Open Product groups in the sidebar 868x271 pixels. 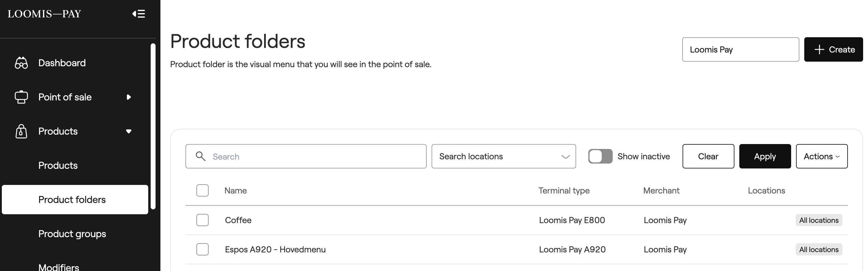point(72,233)
